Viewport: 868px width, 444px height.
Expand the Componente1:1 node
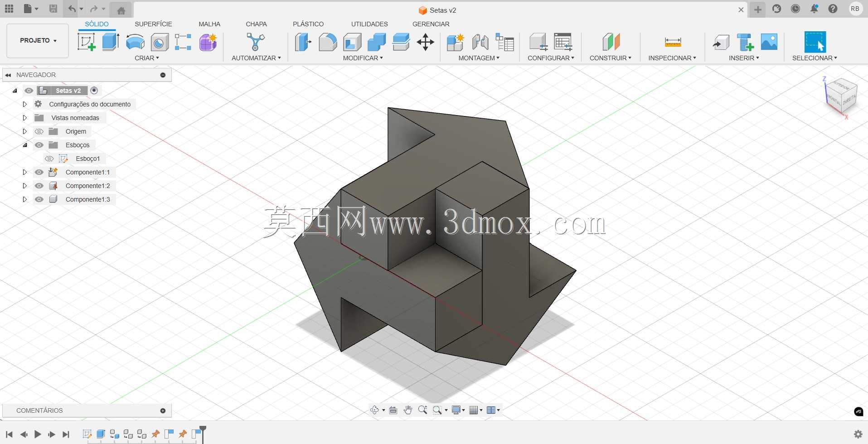[x=25, y=172]
